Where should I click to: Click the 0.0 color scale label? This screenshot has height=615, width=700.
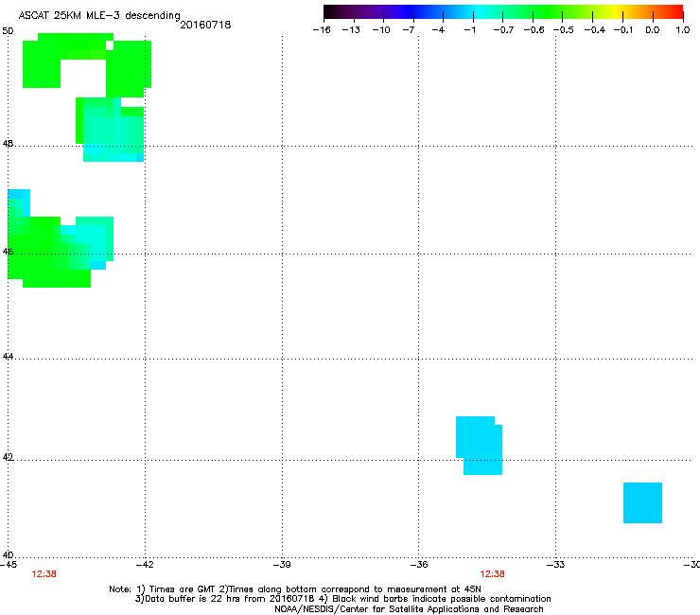tap(653, 30)
